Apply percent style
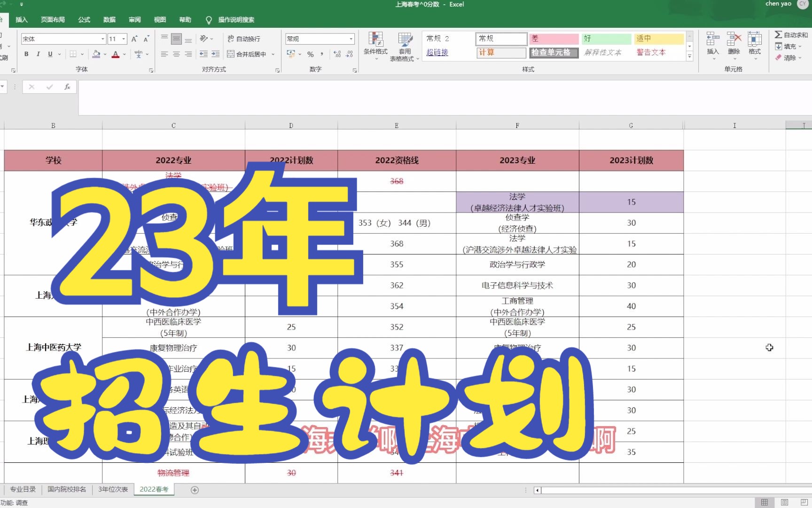 [x=310, y=54]
